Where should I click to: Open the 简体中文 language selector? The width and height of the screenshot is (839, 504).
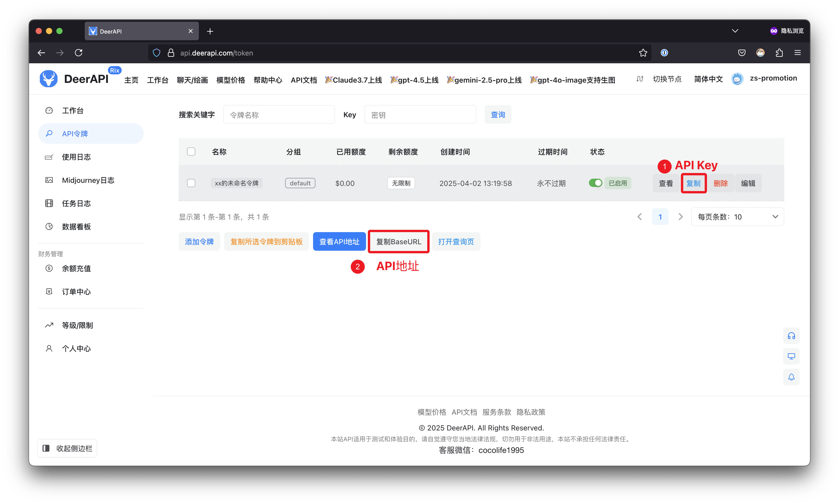point(708,79)
